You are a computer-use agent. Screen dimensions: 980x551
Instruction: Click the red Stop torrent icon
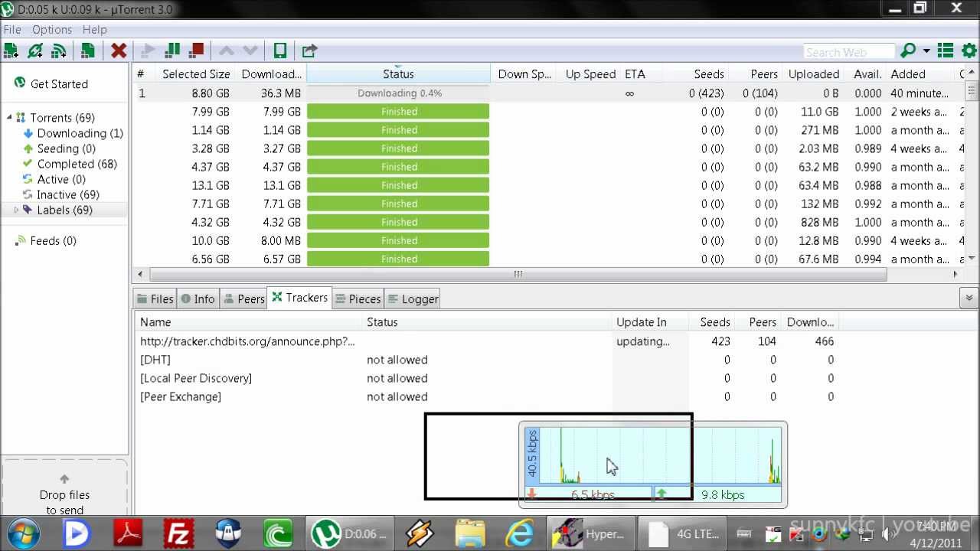(197, 51)
